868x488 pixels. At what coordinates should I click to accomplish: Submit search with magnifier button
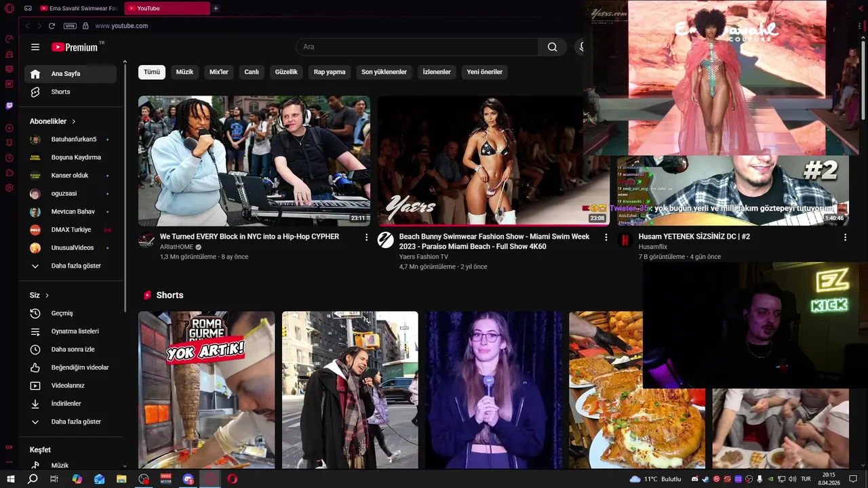tap(553, 47)
